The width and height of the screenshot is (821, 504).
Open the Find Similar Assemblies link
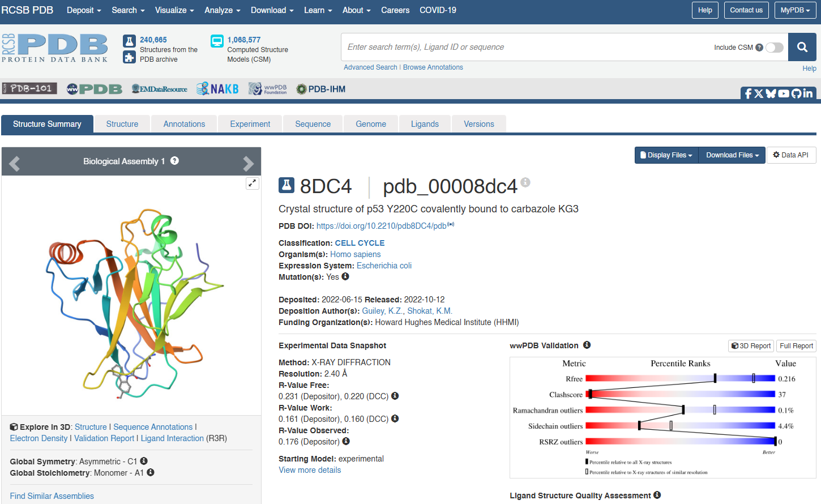coord(52,496)
